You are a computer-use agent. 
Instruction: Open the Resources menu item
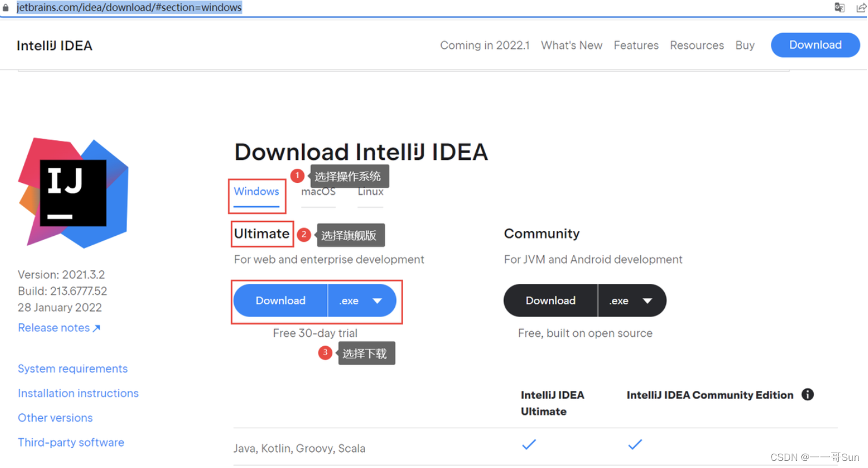tap(697, 45)
